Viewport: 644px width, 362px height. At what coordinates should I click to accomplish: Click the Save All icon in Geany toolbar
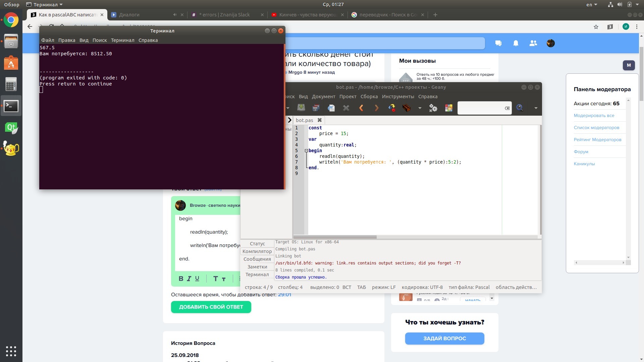click(x=316, y=108)
